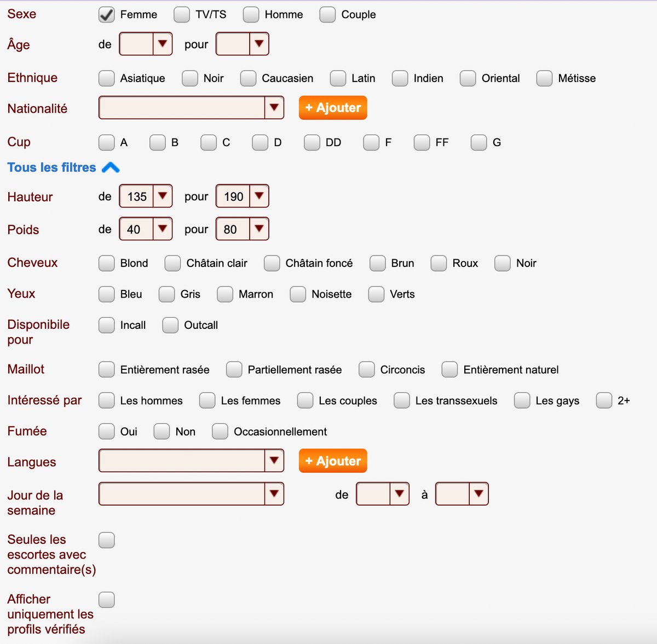Check the Châtain clair option
This screenshot has height=644, width=657.
pos(173,263)
